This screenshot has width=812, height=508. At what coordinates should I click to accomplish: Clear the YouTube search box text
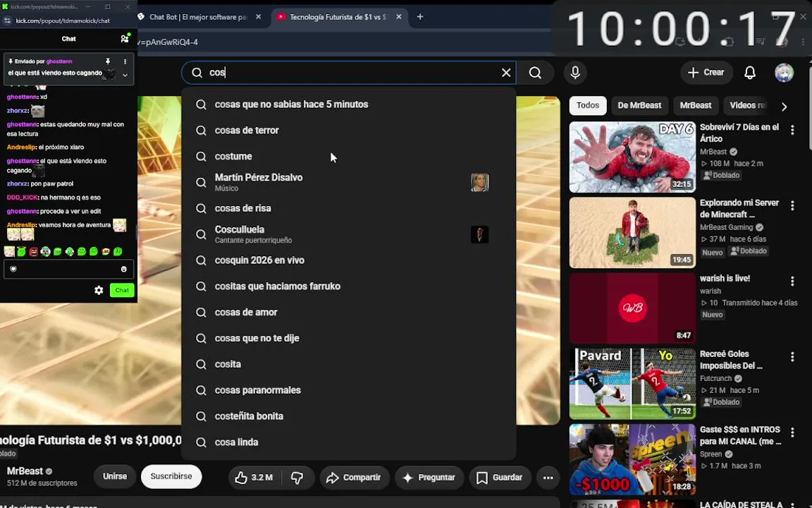click(506, 73)
